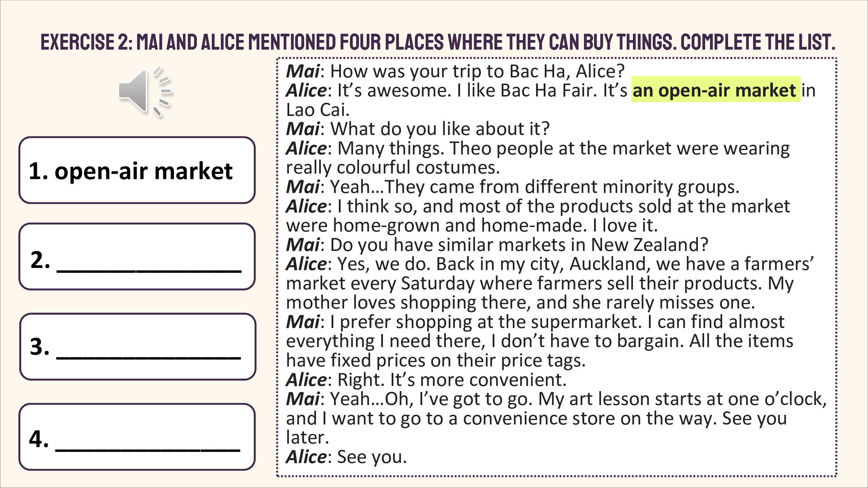Select blank answer box number 3
This screenshot has height=488, width=868.
[x=138, y=347]
